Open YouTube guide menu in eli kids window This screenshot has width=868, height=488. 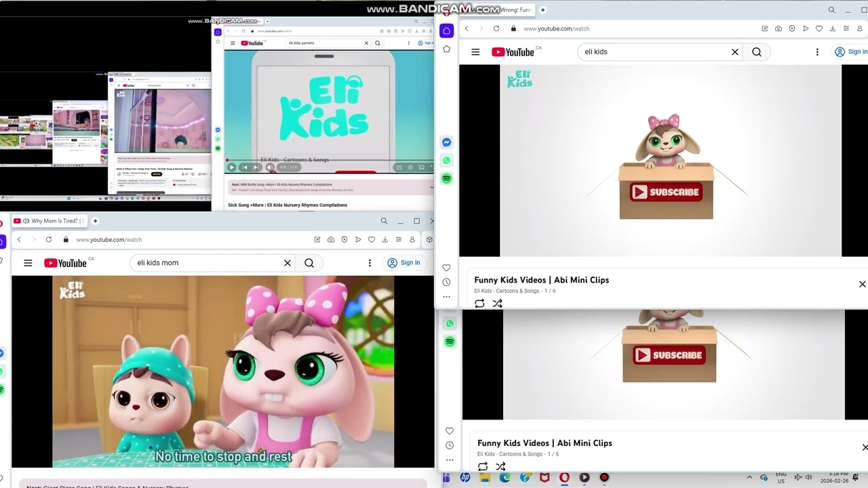coord(475,52)
